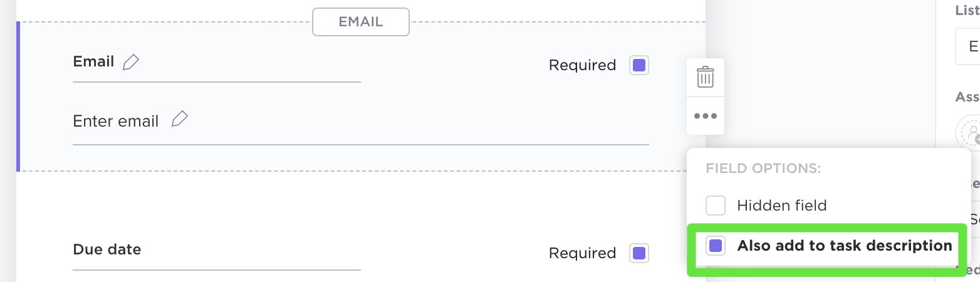Click the Hidden field option label

tap(781, 205)
